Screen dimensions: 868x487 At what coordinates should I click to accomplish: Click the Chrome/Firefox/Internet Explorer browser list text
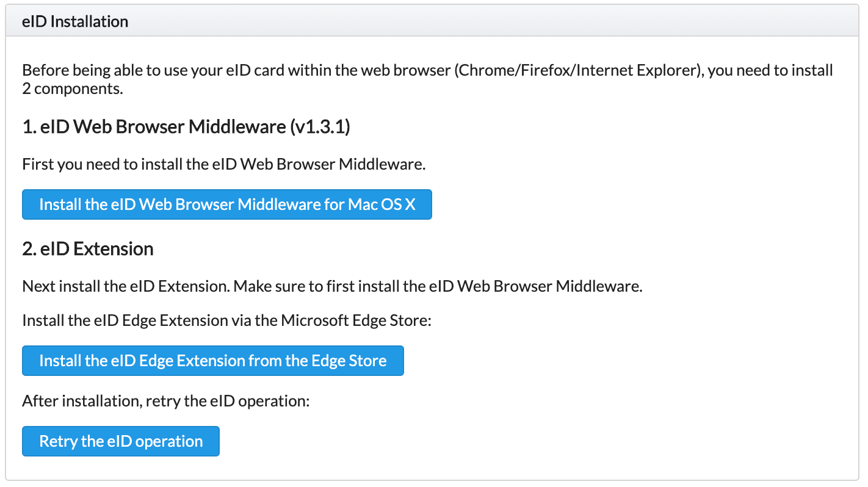click(578, 70)
